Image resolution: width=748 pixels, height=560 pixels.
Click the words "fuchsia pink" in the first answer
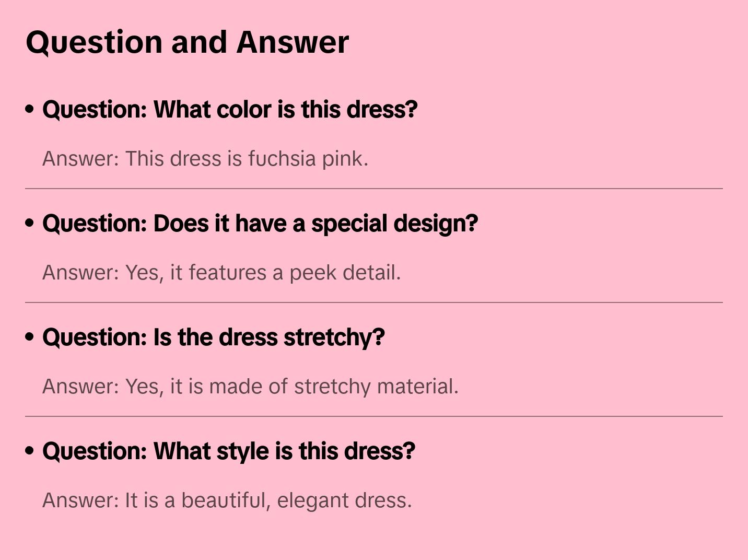[308, 159]
